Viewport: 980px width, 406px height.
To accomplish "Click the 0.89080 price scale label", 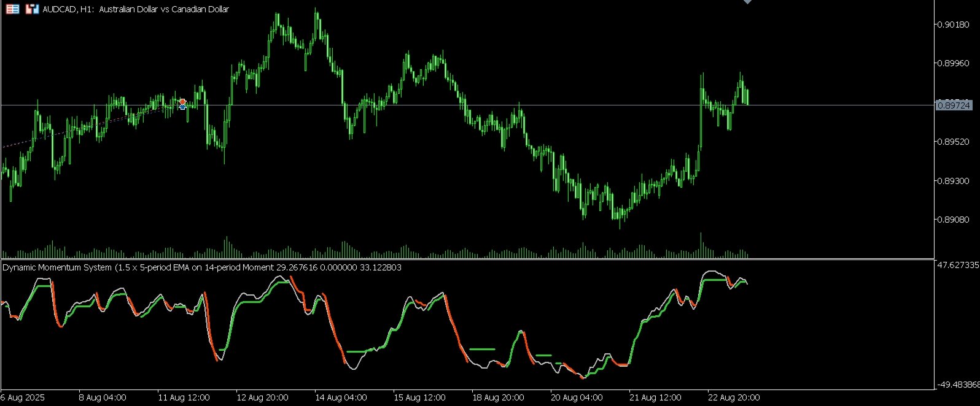I will (x=953, y=220).
